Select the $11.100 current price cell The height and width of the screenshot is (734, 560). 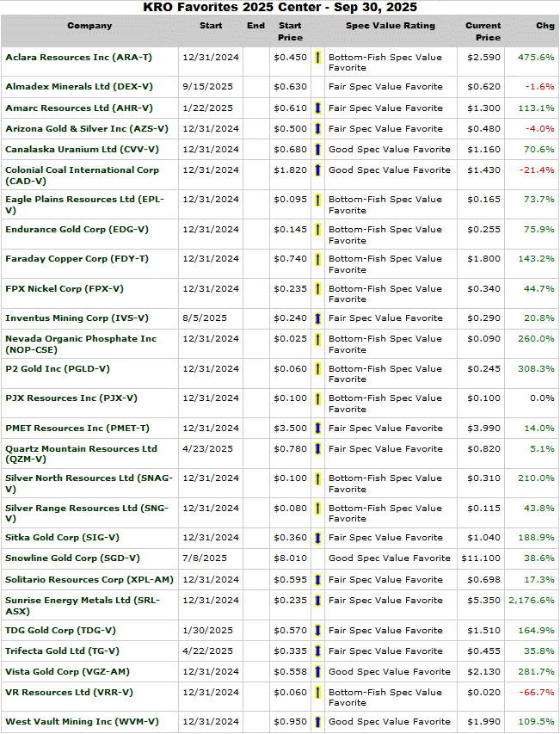(x=481, y=558)
